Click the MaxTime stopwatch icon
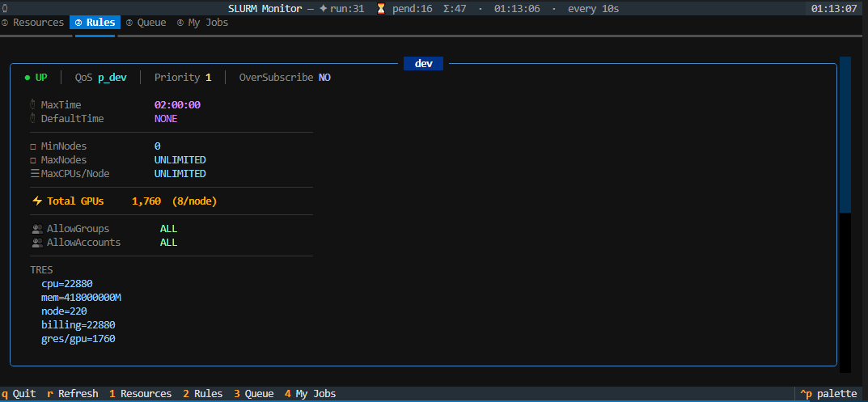This screenshot has height=402, width=868. pos(33,104)
